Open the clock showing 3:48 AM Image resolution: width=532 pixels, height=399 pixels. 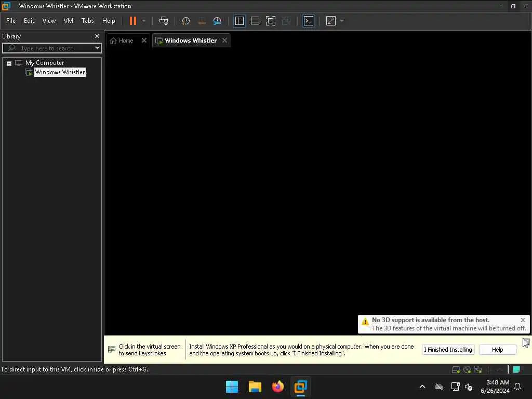(x=495, y=387)
